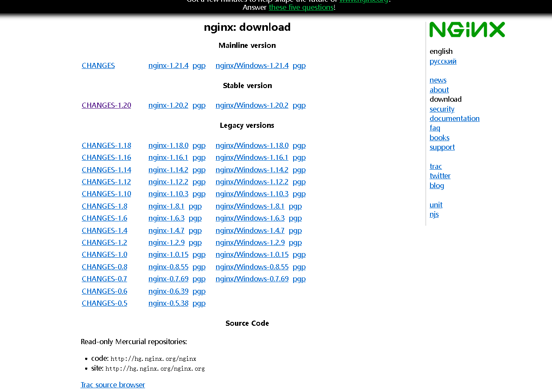This screenshot has height=392, width=552.
Task: Download nginx/Windows-1.14.2 build
Action: [x=252, y=170]
